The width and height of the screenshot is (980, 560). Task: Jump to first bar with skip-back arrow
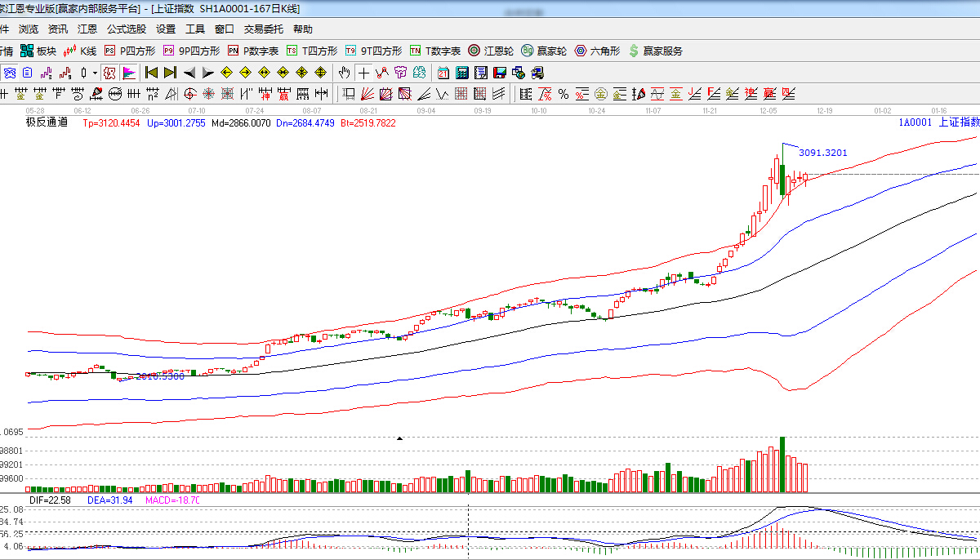click(152, 72)
